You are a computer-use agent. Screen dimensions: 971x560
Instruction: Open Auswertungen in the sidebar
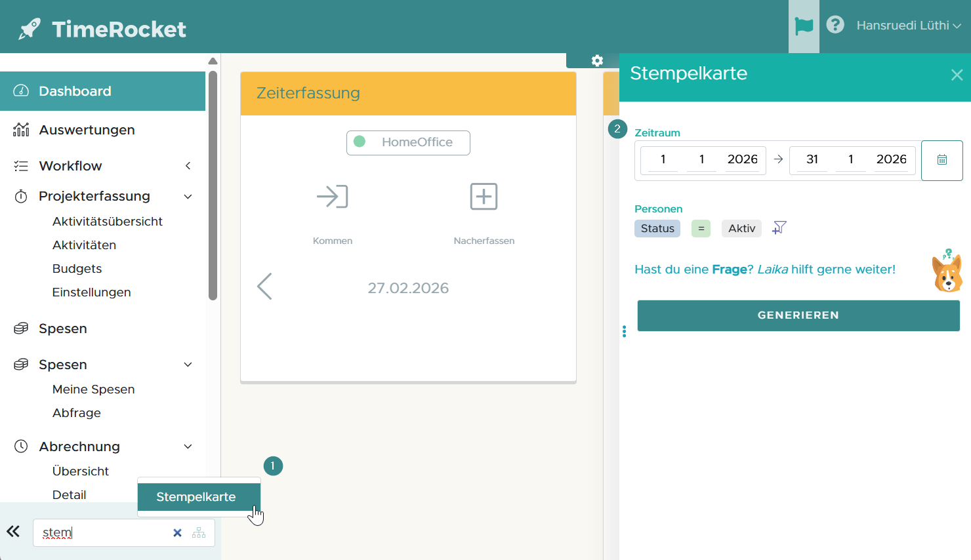pyautogui.click(x=87, y=130)
